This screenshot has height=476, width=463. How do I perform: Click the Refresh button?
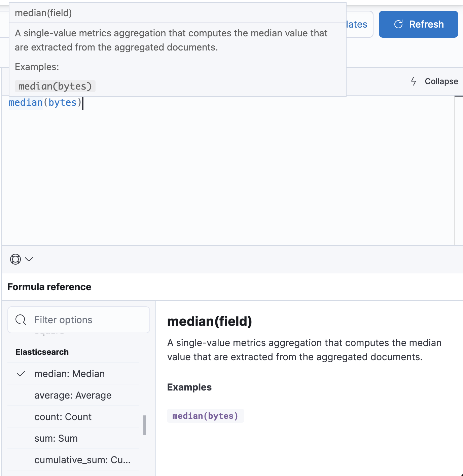418,24
